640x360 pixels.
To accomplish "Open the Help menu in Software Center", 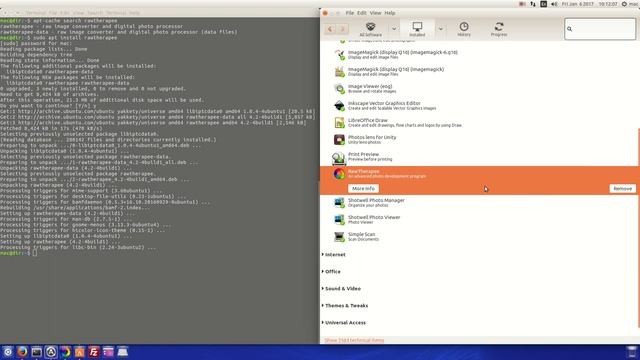I will pyautogui.click(x=390, y=13).
